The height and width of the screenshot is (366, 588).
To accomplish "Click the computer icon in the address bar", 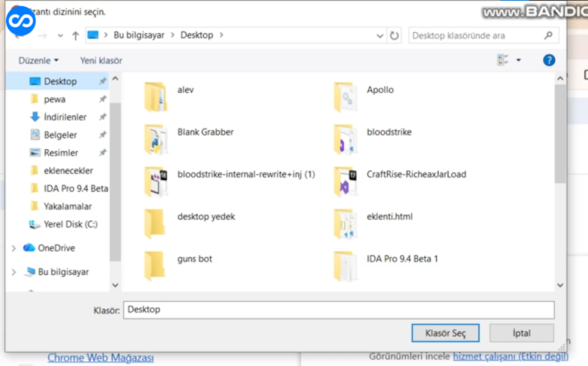I will click(92, 35).
